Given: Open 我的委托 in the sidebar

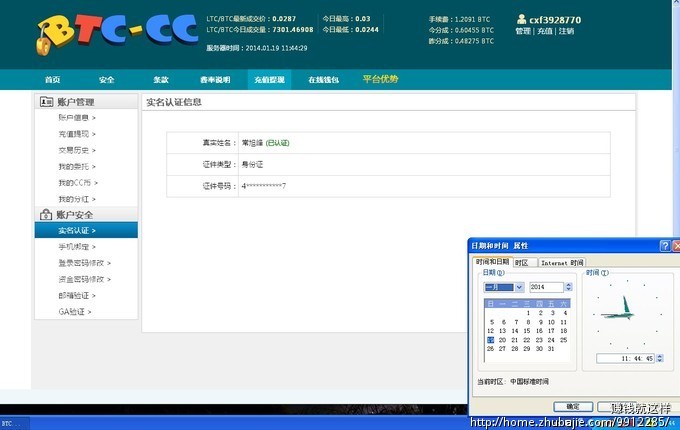Looking at the screenshot, I should (x=77, y=166).
